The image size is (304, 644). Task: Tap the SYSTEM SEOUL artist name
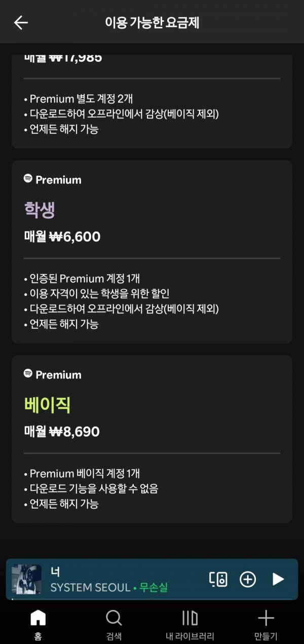pyautogui.click(x=90, y=588)
